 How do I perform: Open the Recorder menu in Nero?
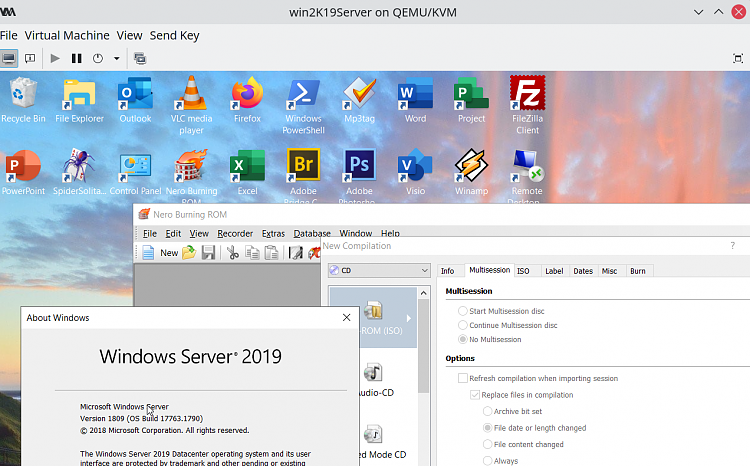coord(235,233)
